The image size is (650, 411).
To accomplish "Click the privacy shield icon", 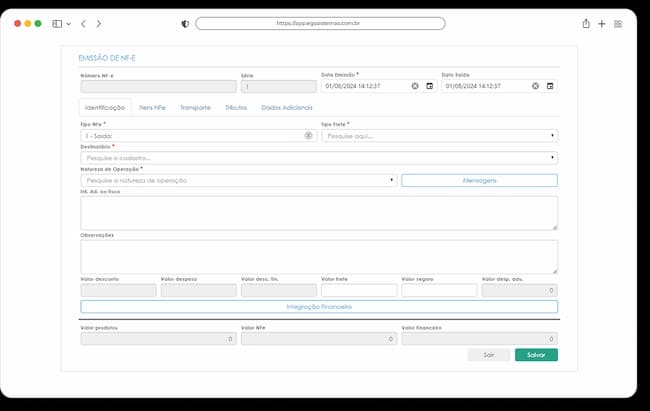I will 185,24.
